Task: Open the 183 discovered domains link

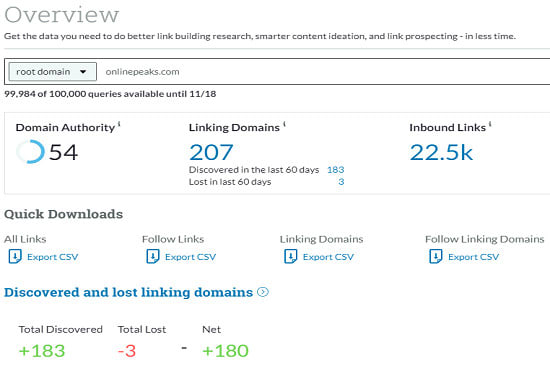Action: click(x=336, y=170)
